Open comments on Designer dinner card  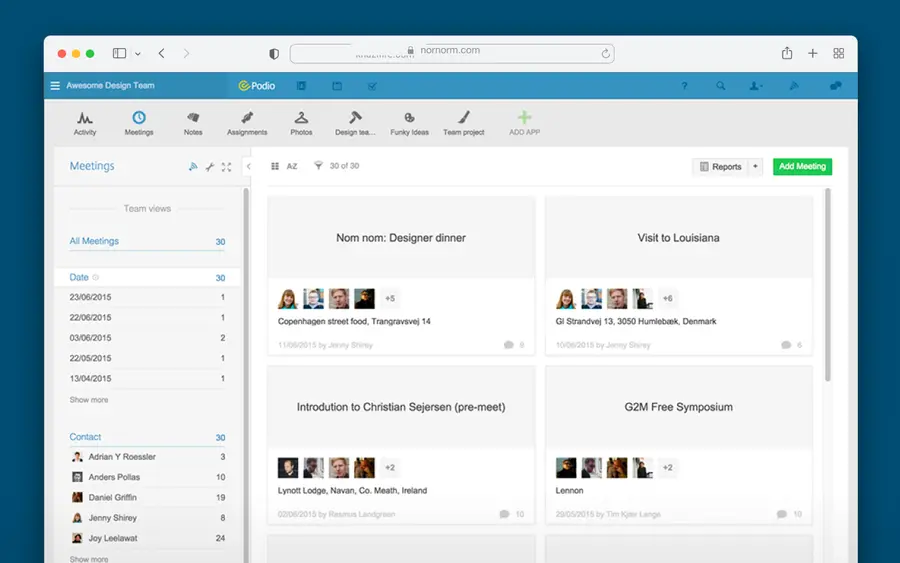[x=514, y=345]
